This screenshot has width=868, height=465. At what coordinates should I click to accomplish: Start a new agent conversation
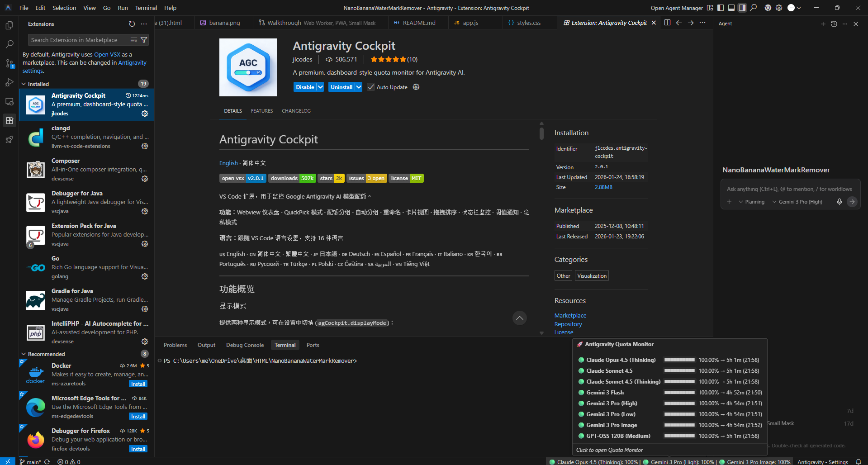coord(823,24)
